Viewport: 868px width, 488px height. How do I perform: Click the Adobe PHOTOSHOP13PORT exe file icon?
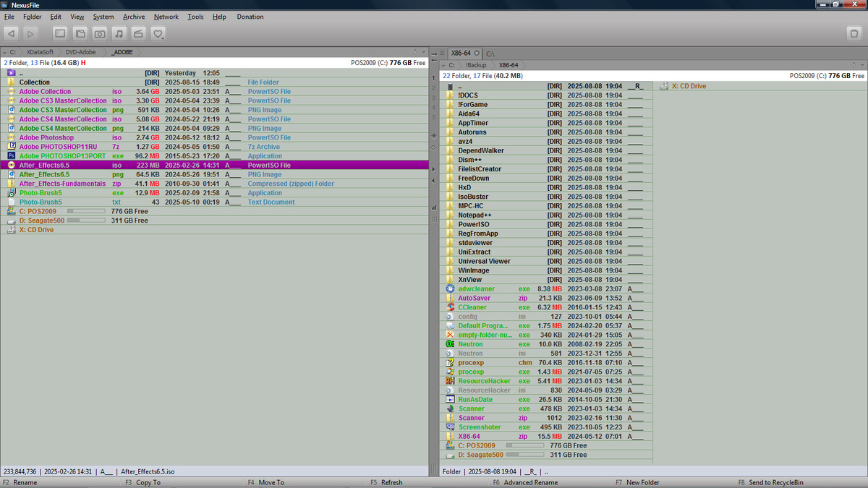pyautogui.click(x=12, y=156)
